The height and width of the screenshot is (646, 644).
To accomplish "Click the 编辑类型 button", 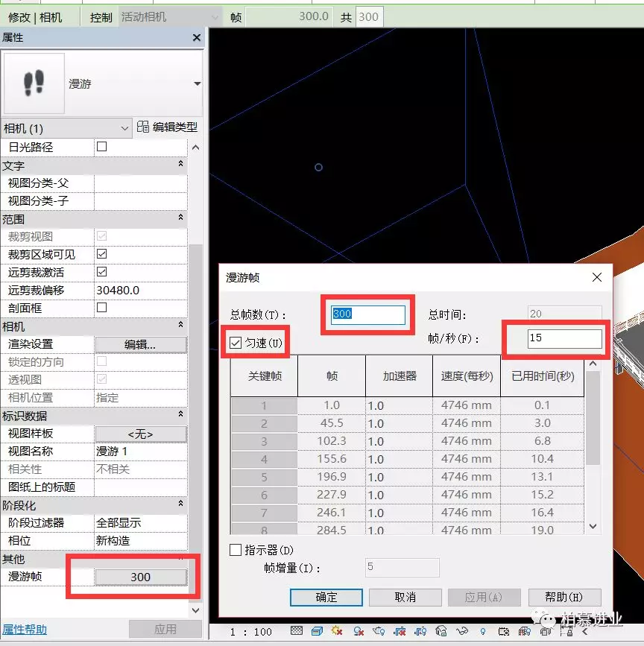I will (x=167, y=127).
